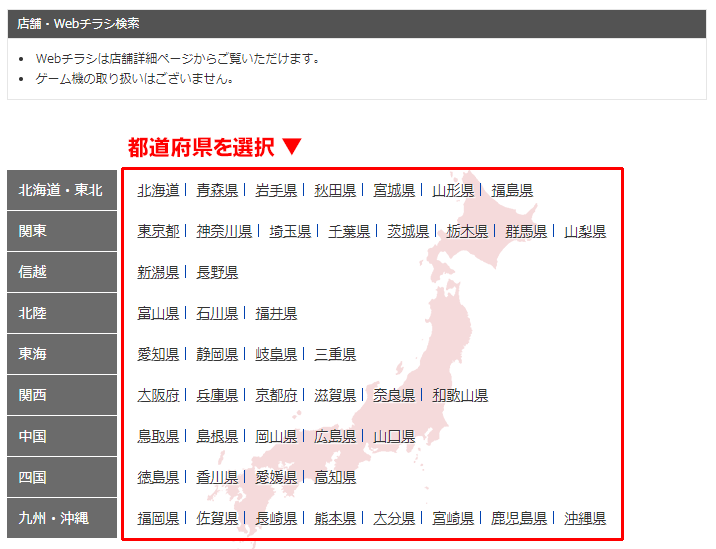This screenshot has width=716, height=549.
Task: Select 徳島県 prefecture
Action: [158, 478]
